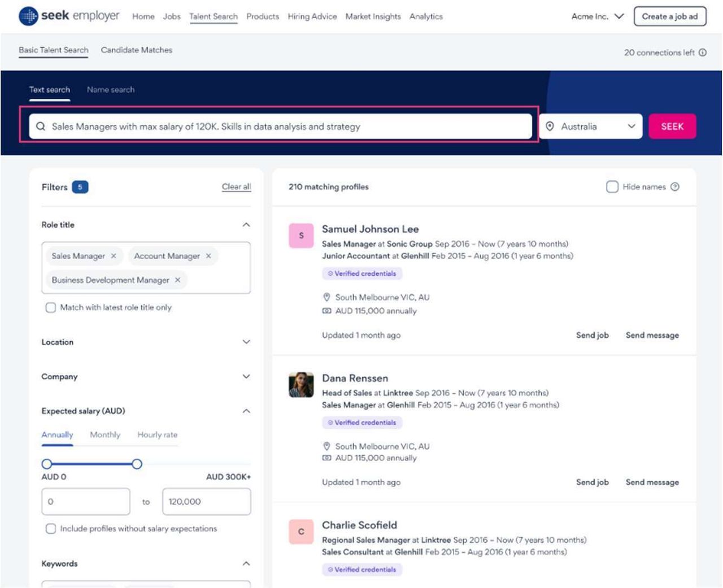Open Samuel Johnson Lee's profile name

(371, 229)
